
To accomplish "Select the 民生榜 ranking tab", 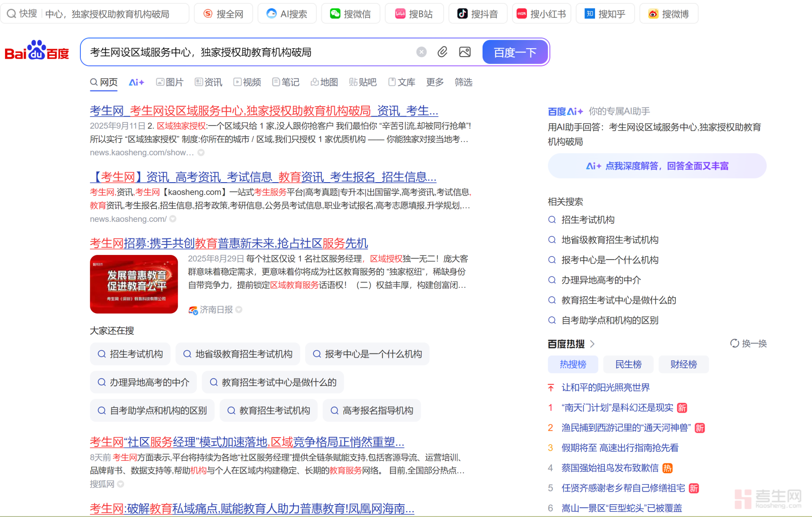I will [628, 364].
